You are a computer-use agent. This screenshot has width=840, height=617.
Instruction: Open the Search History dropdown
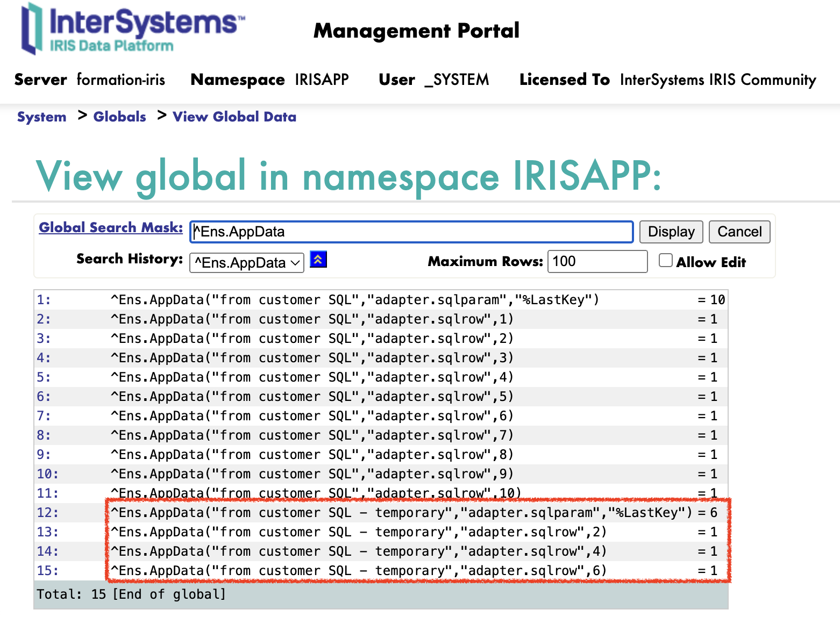tap(247, 263)
